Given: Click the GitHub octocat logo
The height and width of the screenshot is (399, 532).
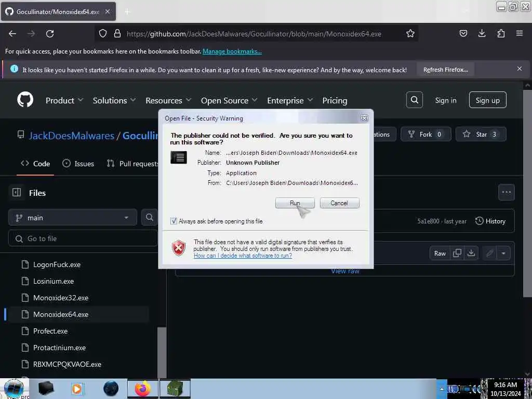Looking at the screenshot, I should (x=25, y=100).
